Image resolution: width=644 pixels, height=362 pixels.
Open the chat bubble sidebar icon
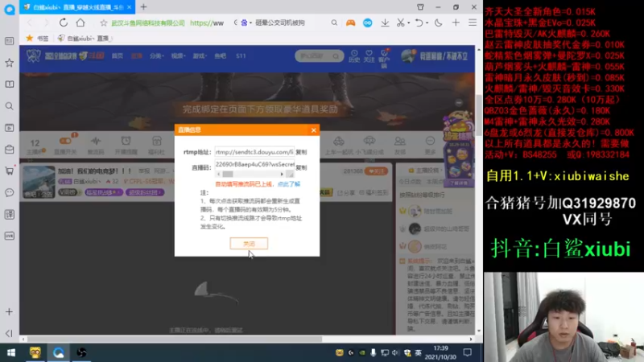tap(9, 192)
